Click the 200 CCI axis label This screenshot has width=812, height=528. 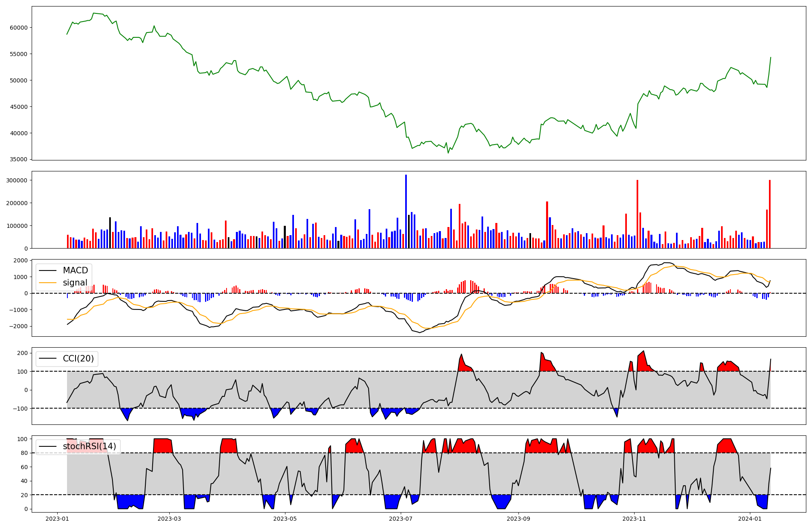22,353
